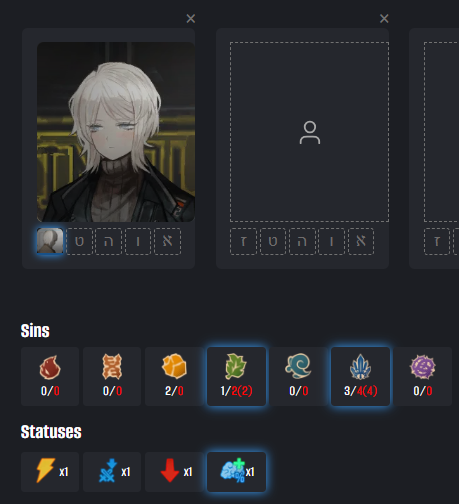This screenshot has height=504, width=459.
Task: Open first slot's ALEPH E.G.O box
Action: pyautogui.click(x=168, y=241)
